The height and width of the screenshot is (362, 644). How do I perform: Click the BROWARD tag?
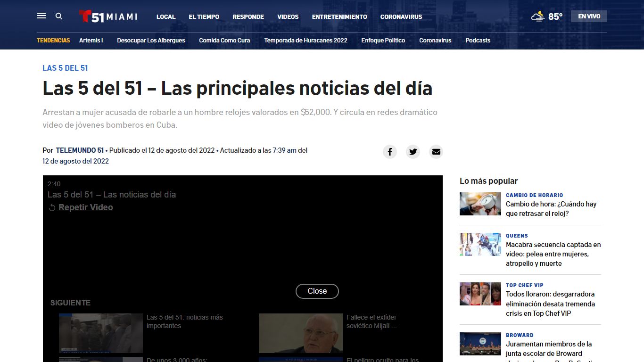tap(520, 335)
